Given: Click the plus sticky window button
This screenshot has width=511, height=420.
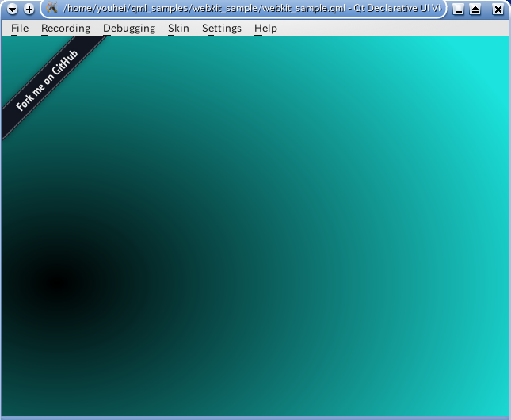Looking at the screenshot, I should pyautogui.click(x=29, y=9).
